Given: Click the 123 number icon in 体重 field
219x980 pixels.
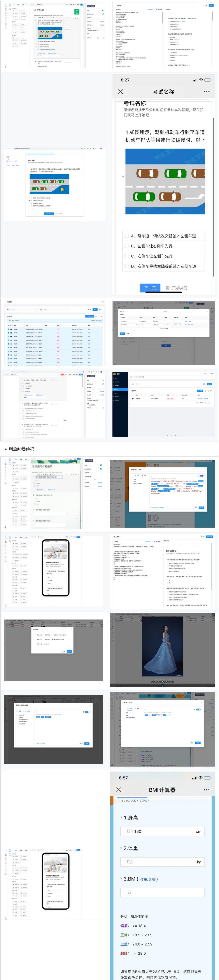Looking at the screenshot, I should click(130, 862).
